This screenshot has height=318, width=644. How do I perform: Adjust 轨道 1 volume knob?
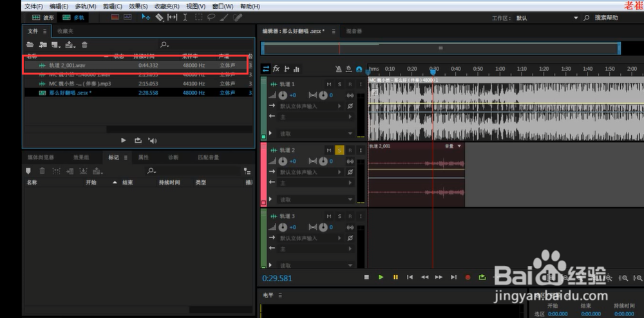click(x=283, y=95)
